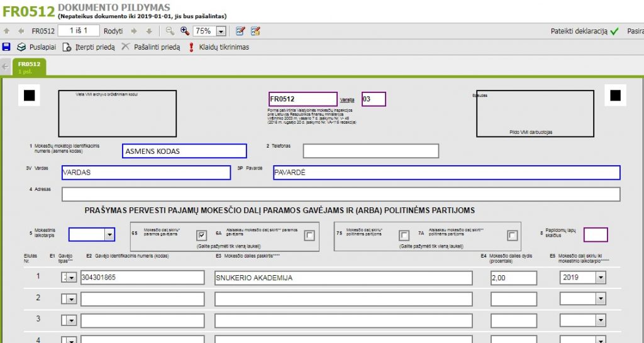This screenshot has height=343, width=644.
Task: Click the last-page down arrow icon
Action: tap(149, 31)
